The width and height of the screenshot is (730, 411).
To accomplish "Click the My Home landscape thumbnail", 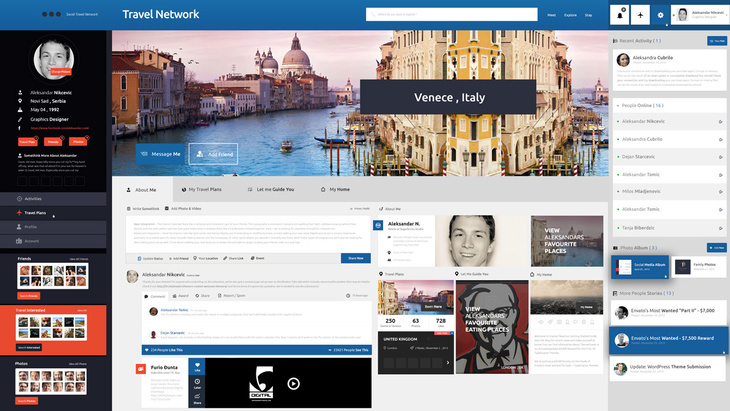I will (567, 297).
